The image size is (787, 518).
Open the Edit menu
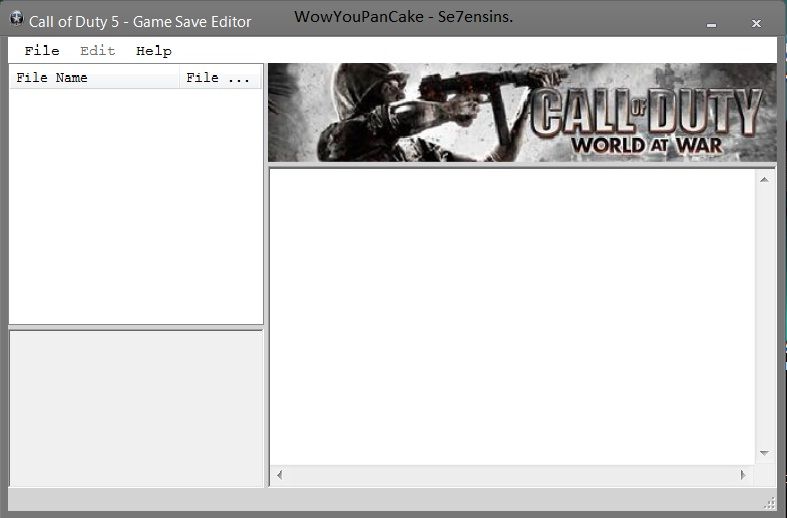97,51
